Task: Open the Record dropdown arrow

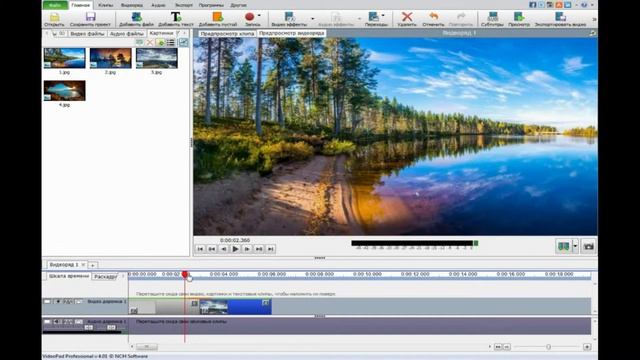Action: click(x=260, y=16)
